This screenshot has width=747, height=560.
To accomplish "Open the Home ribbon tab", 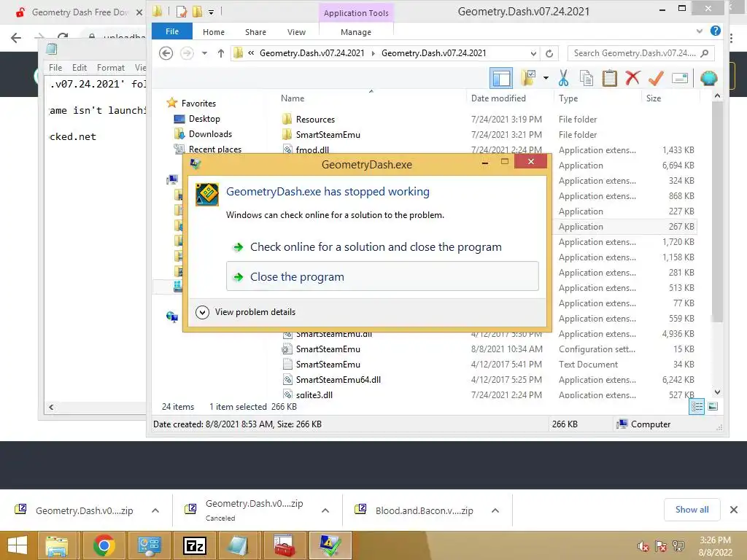I will pyautogui.click(x=214, y=32).
